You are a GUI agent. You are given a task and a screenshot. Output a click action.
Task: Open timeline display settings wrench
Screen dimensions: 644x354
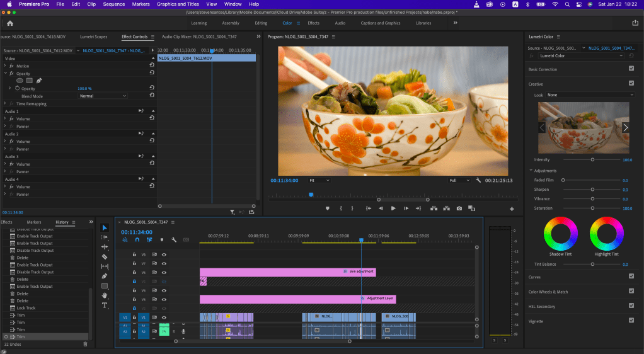tap(173, 240)
